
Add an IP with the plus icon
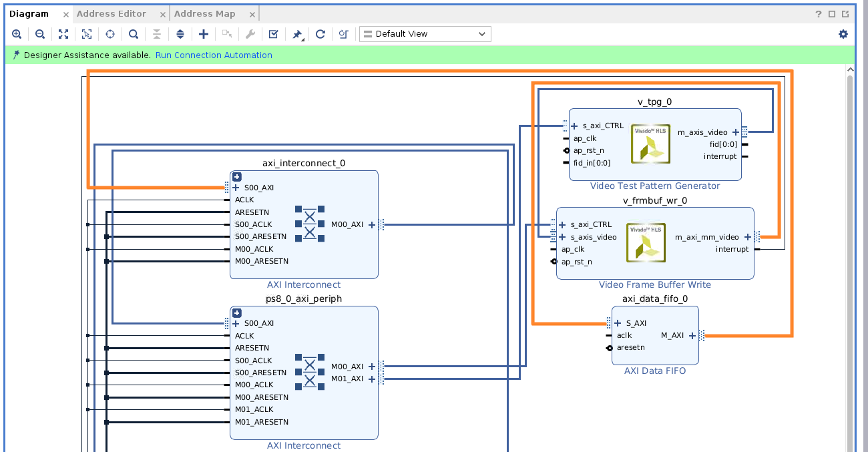point(204,34)
